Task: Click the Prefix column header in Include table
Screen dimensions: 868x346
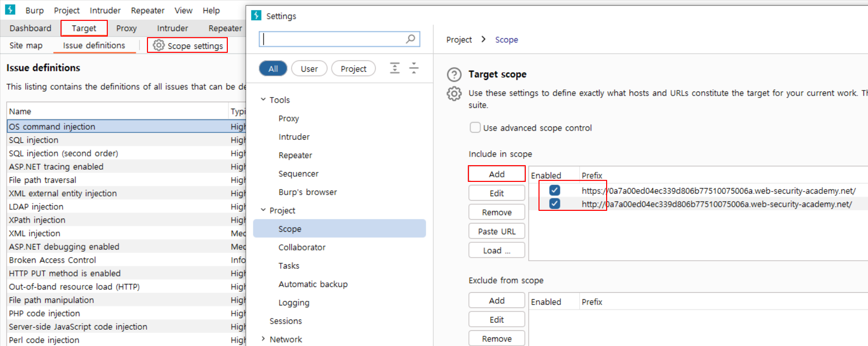Action: [724, 175]
